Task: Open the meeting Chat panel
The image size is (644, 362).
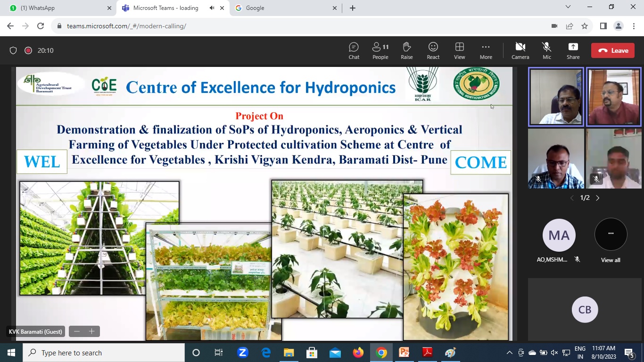Action: 354,50
